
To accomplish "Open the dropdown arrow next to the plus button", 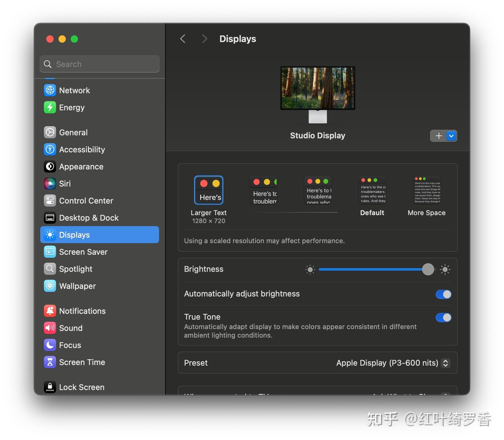I will click(451, 136).
